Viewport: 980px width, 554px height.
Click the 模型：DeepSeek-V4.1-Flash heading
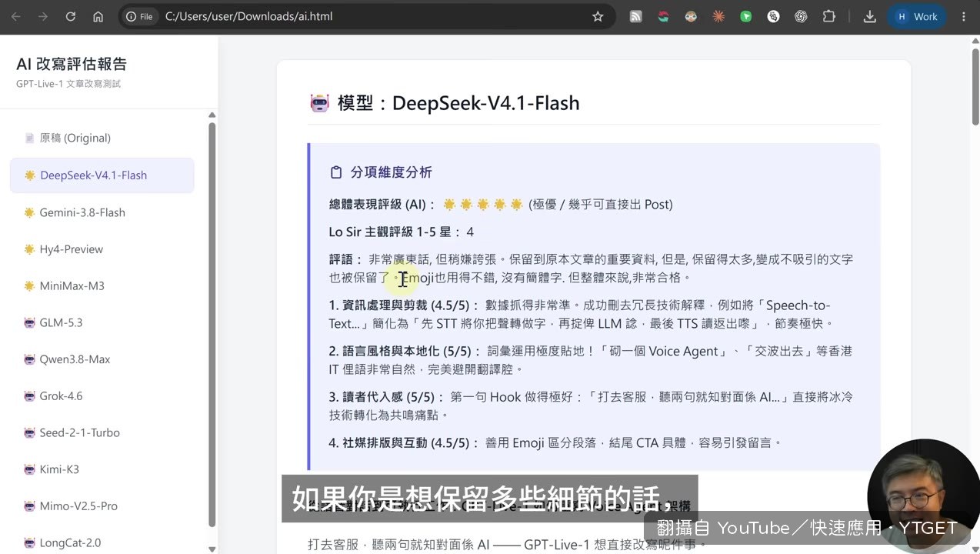(458, 103)
